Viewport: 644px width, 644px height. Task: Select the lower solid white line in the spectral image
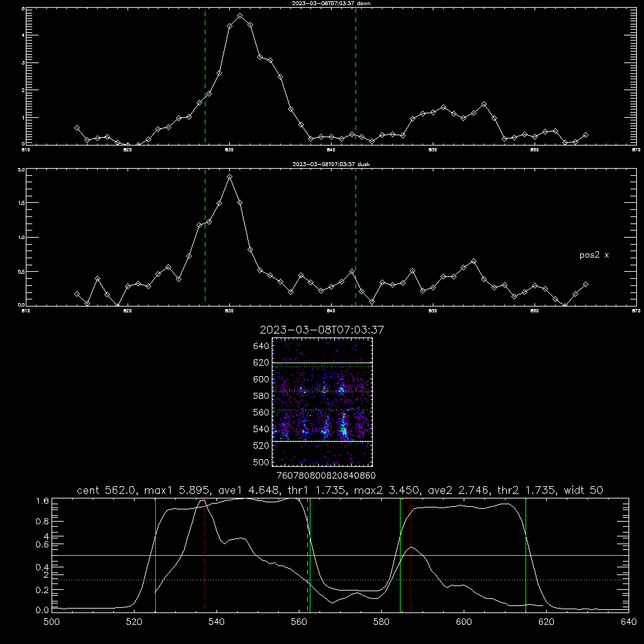click(322, 441)
